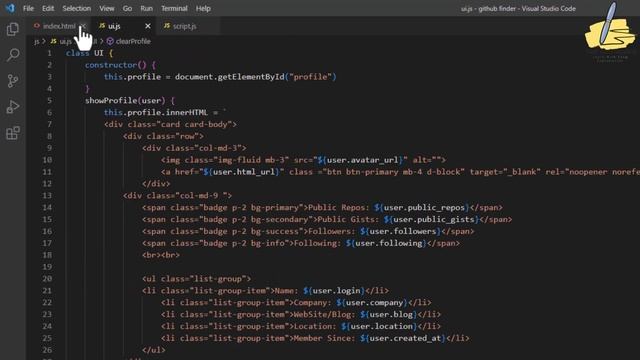Open the Help menu

[203, 8]
